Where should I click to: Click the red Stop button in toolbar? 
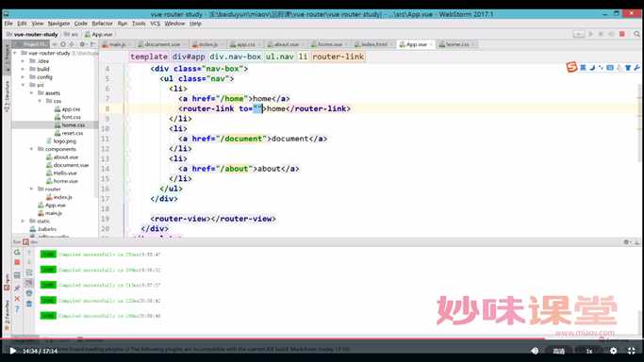tap(622, 34)
